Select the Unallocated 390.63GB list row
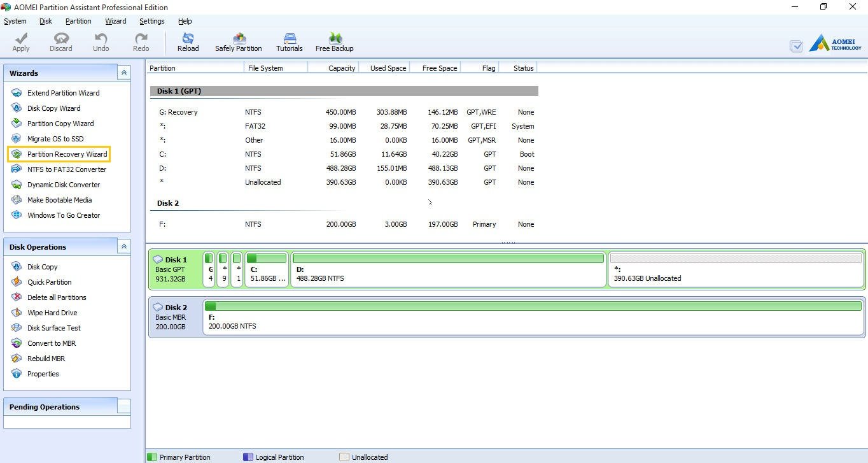The width and height of the screenshot is (868, 463). pyautogui.click(x=344, y=182)
